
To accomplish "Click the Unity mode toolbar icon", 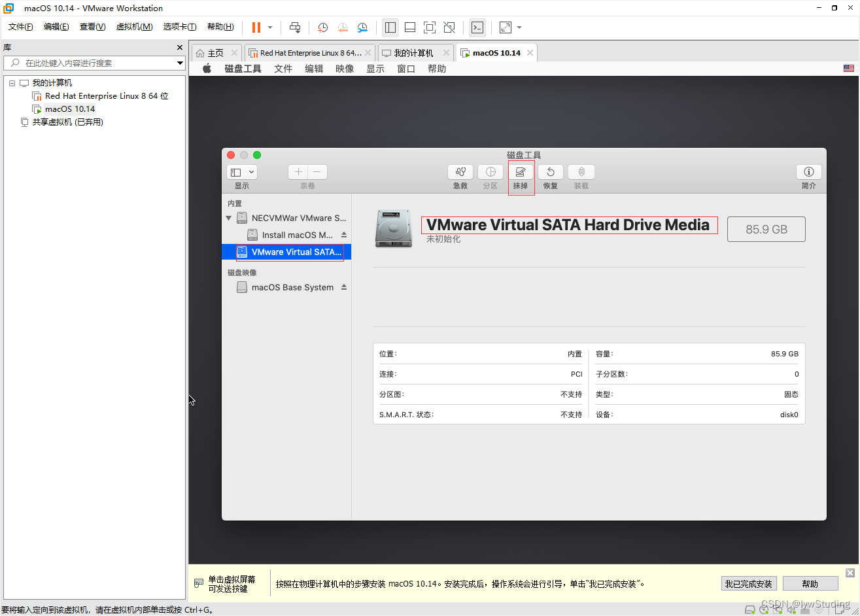I will pyautogui.click(x=449, y=27).
